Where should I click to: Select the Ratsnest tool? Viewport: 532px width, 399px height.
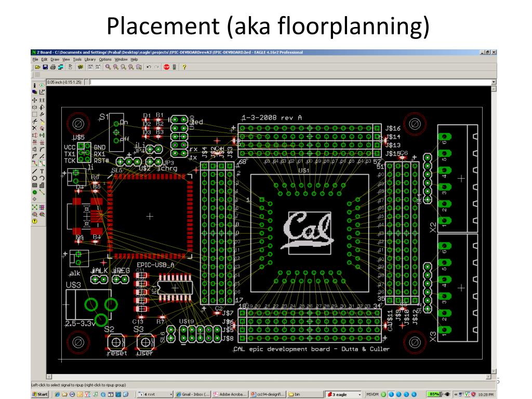click(x=35, y=207)
